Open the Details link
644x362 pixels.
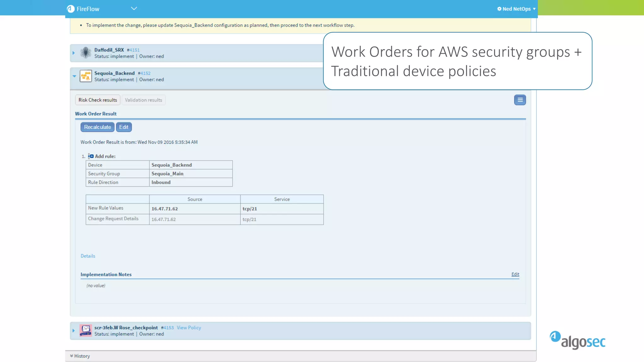(x=88, y=256)
